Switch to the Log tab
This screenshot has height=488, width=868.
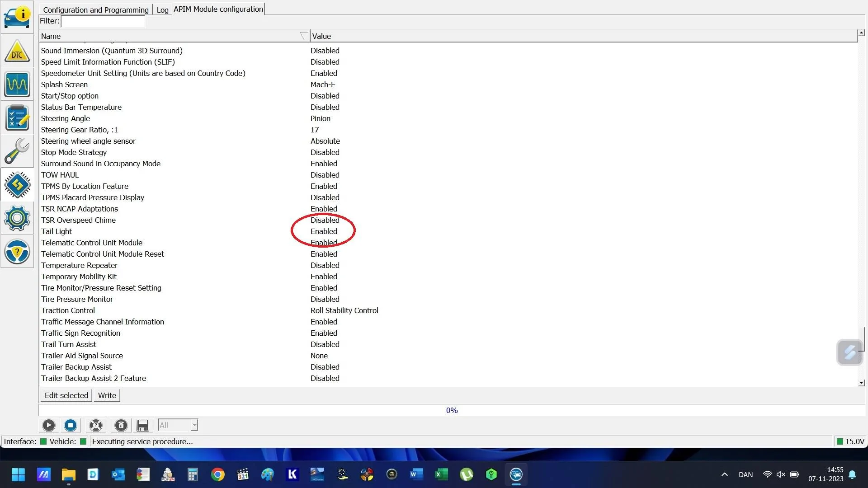162,10
